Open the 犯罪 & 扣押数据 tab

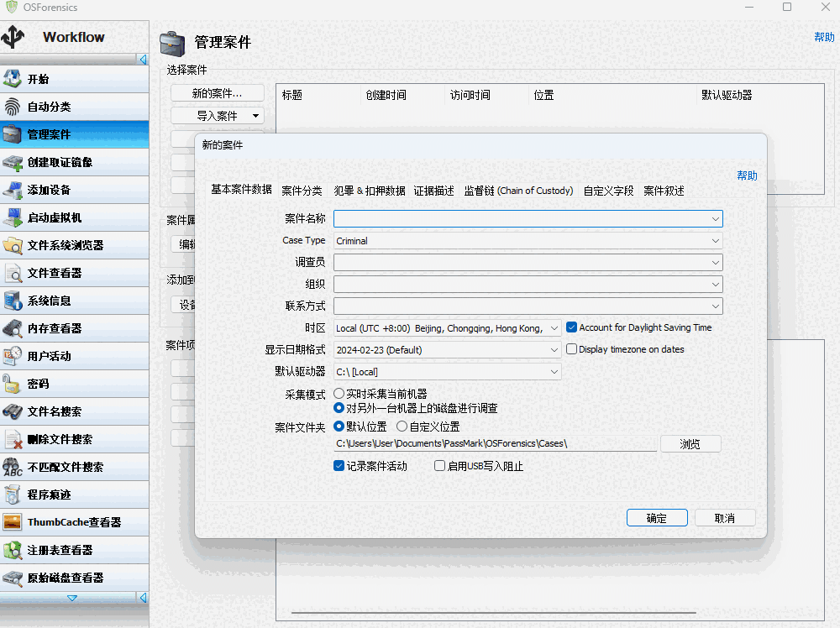pos(369,191)
